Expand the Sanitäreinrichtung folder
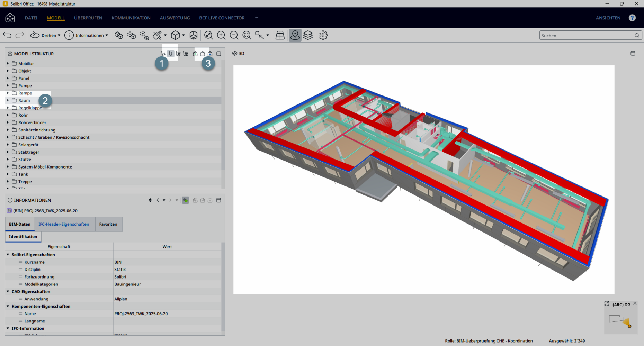The height and width of the screenshot is (346, 644). coord(8,130)
